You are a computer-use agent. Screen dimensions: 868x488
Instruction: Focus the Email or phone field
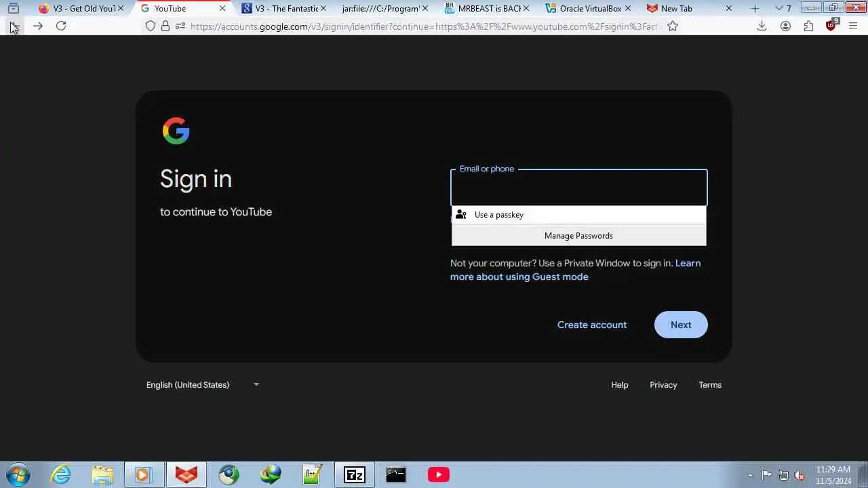tap(579, 188)
